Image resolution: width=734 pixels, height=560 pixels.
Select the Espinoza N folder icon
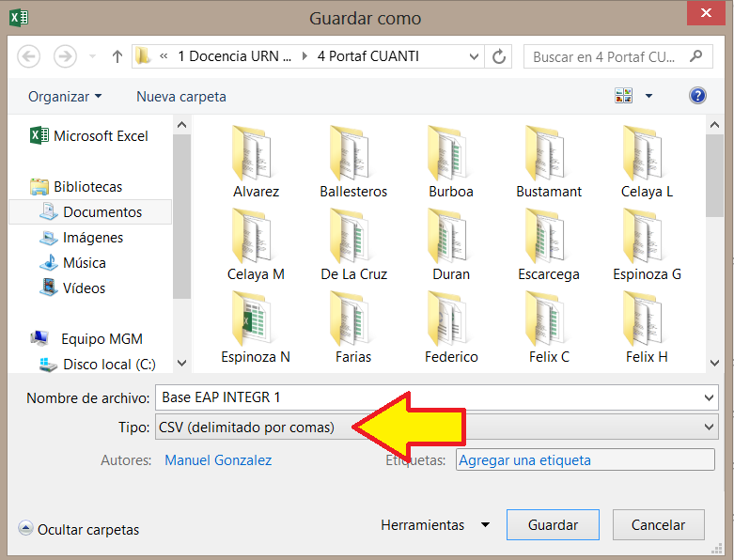[255, 319]
